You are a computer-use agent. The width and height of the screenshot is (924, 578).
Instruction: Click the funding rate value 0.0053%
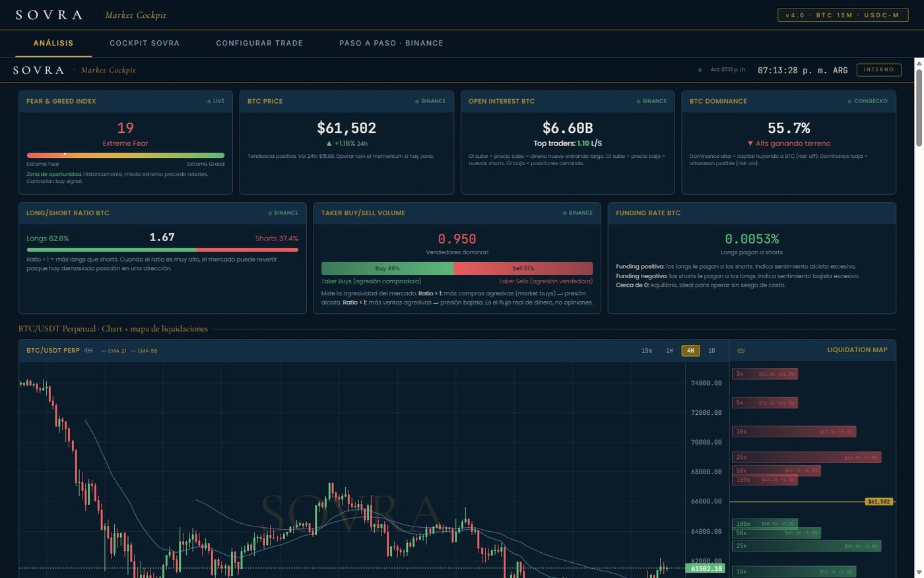pyautogui.click(x=752, y=239)
